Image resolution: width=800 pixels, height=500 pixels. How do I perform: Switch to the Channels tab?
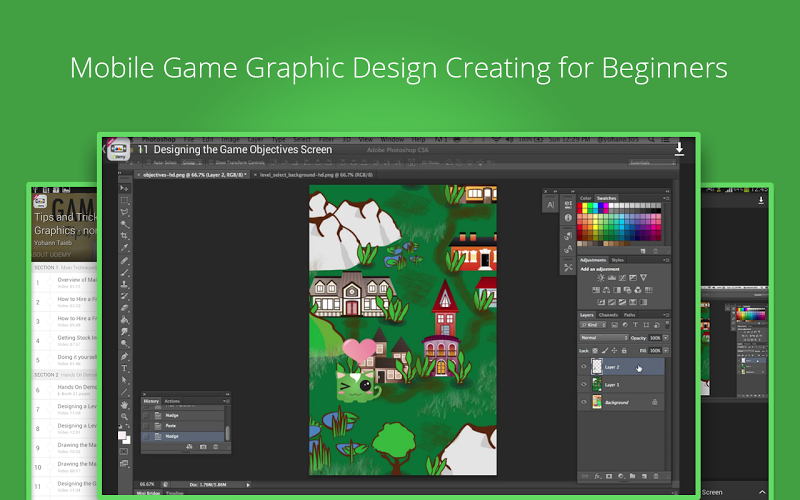608,315
